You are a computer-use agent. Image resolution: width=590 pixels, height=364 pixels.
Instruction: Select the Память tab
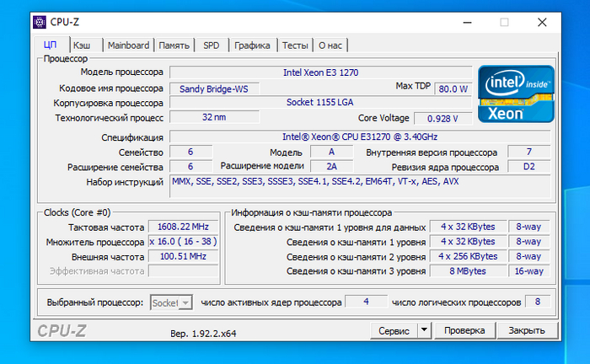[x=174, y=45]
